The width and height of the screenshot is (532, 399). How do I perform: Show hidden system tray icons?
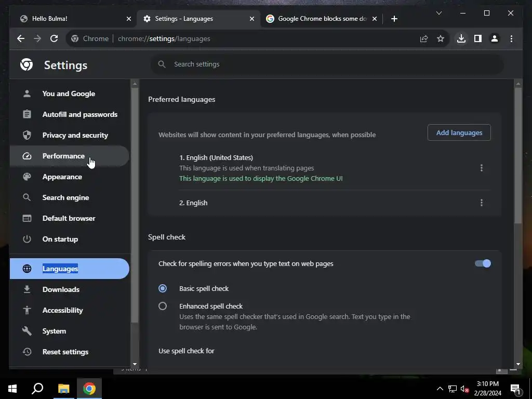440,389
